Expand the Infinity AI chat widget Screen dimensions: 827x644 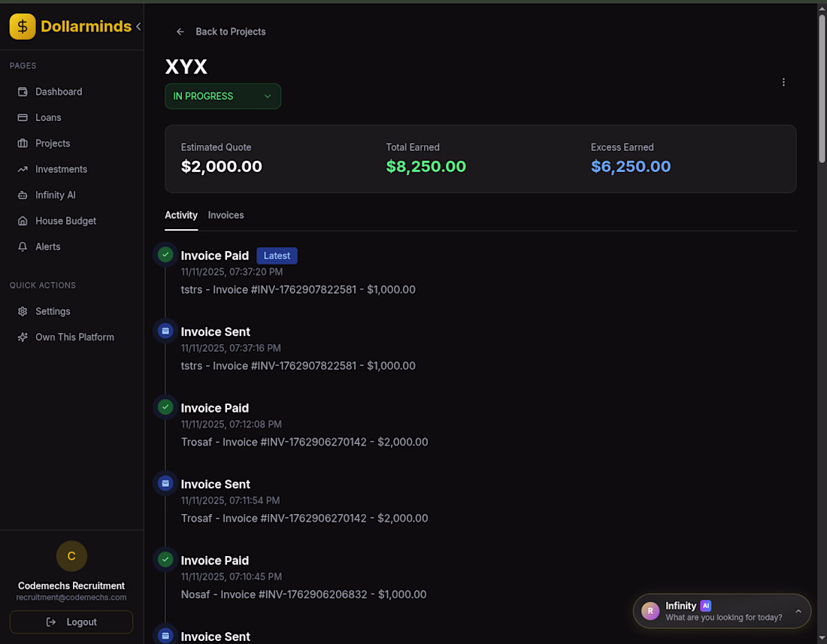pos(798,612)
